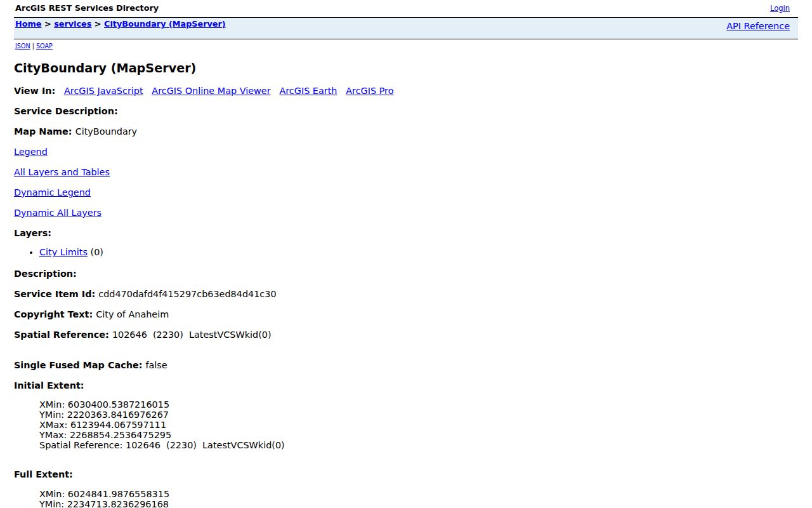Click the CityBoundary (MapServer) page heading
The image size is (812, 508).
[x=105, y=68]
